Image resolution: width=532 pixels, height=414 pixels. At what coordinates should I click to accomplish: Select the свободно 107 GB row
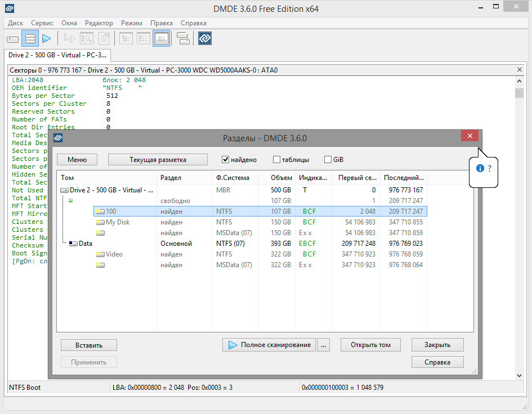point(242,201)
